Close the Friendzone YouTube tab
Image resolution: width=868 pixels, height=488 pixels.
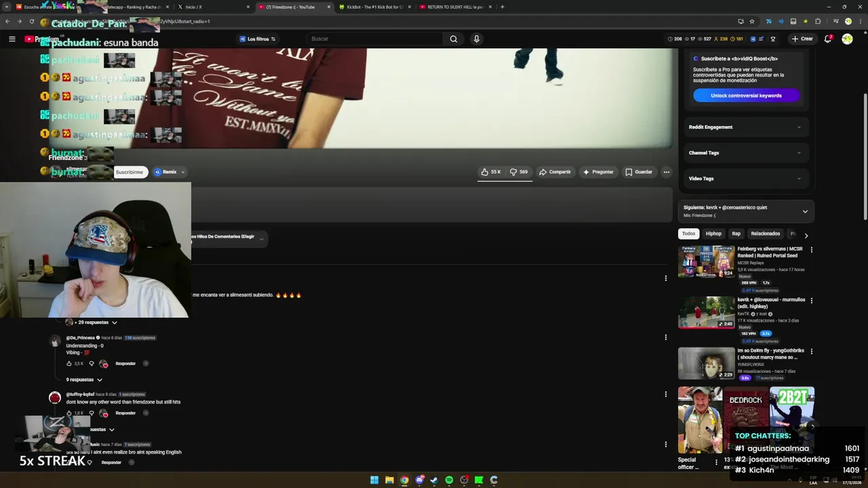[x=329, y=7]
